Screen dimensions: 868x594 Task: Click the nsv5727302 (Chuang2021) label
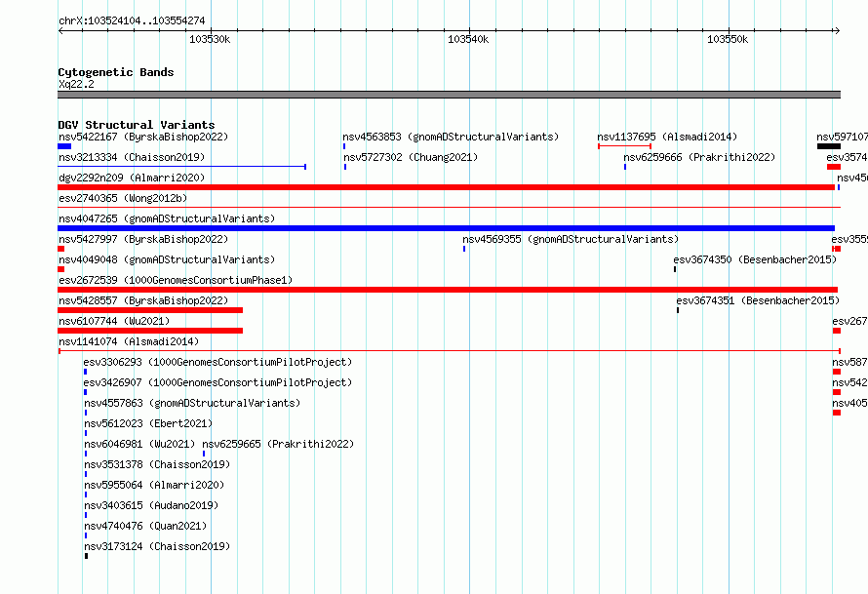(x=411, y=157)
